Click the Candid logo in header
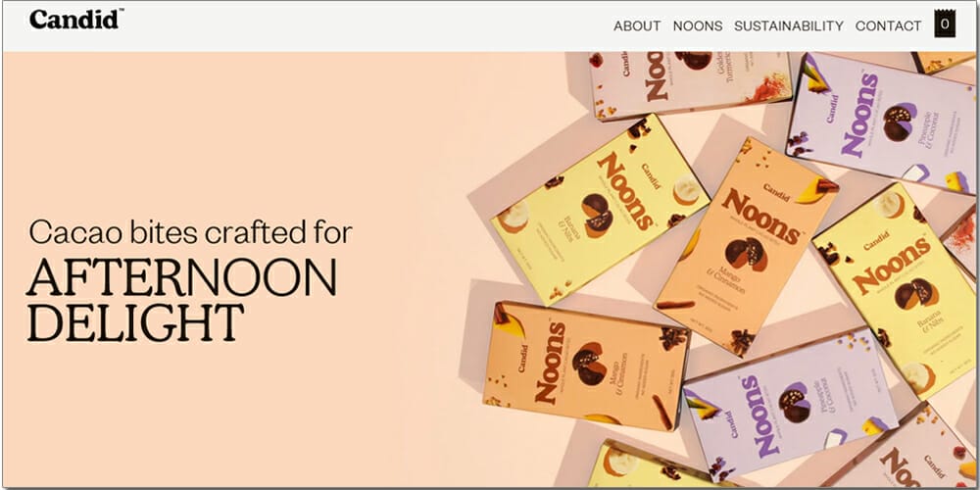 75,20
